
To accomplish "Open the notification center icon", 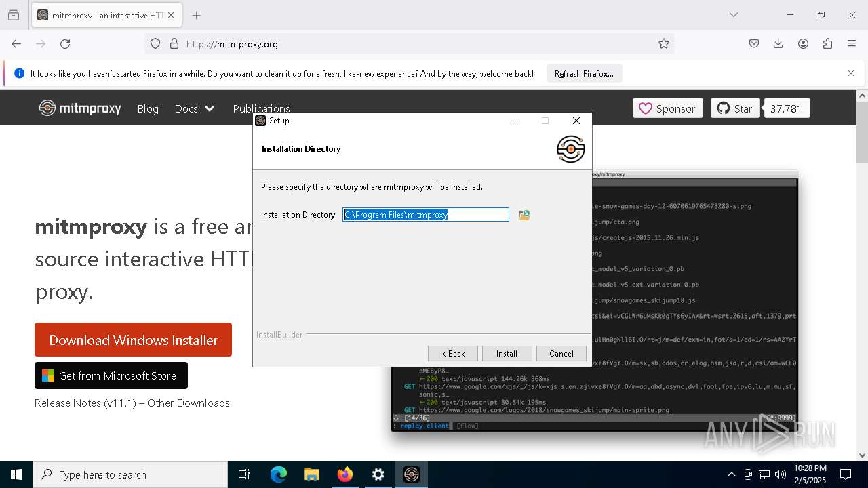I will pos(846,474).
